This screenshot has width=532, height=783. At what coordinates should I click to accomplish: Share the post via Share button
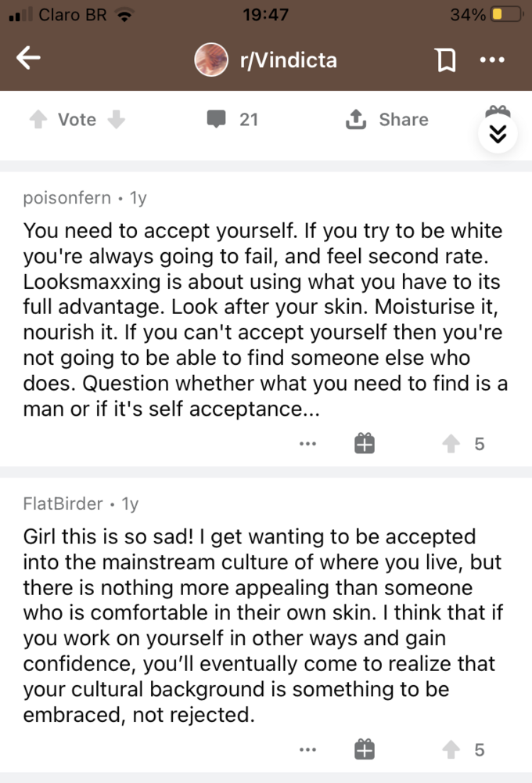(387, 119)
